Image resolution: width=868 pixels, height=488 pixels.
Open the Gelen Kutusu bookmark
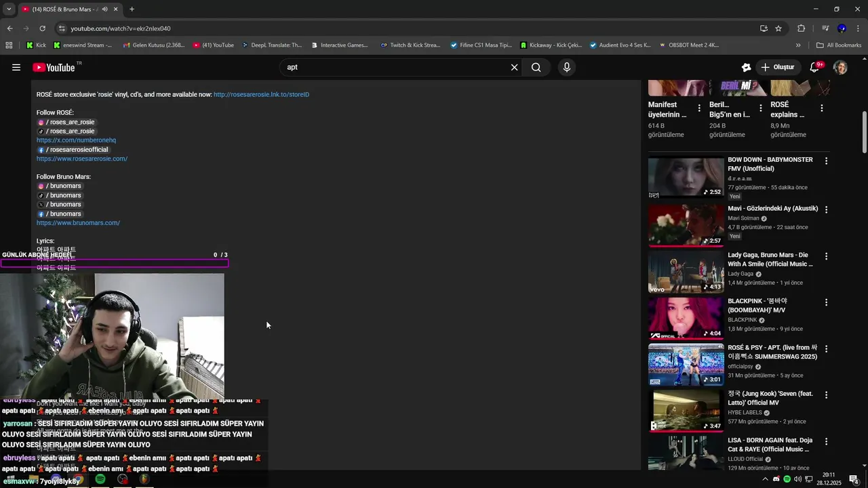pos(153,45)
